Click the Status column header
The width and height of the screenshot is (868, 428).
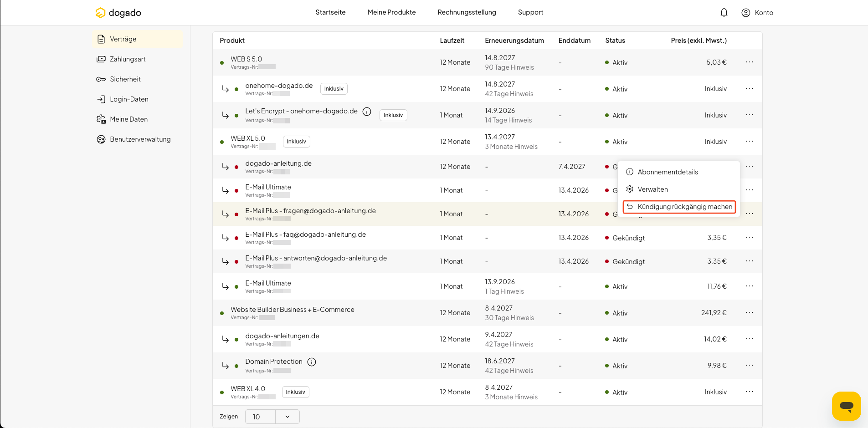pos(615,41)
